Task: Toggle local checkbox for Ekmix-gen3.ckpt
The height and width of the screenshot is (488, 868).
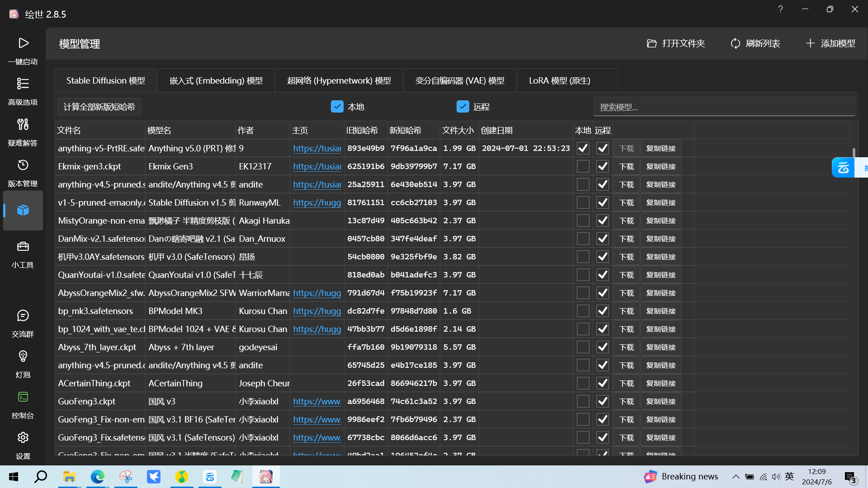Action: 583,166
